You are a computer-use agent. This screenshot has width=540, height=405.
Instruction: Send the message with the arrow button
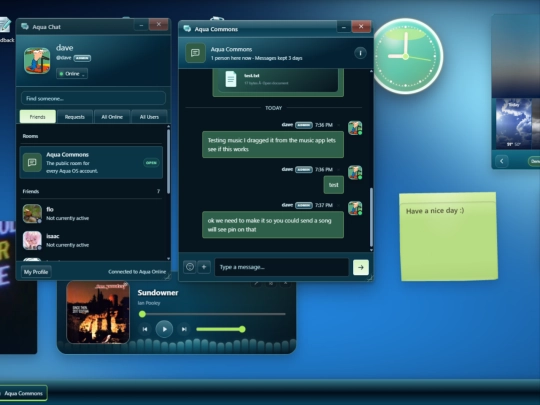click(x=361, y=267)
